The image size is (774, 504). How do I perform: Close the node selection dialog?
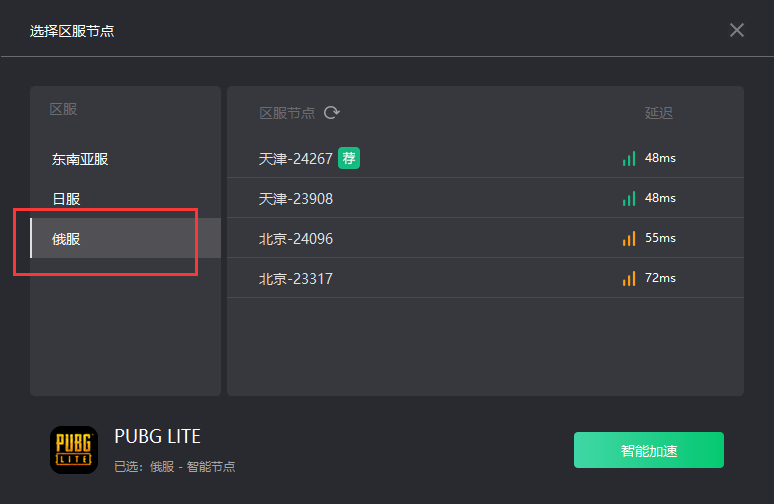coord(736,30)
